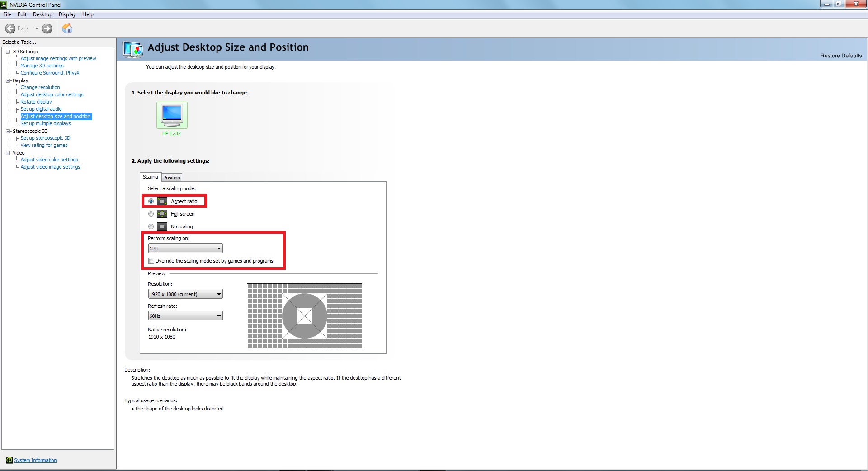Open the Resolution dropdown
Viewport: 868px width, 471px height.
pyautogui.click(x=185, y=294)
